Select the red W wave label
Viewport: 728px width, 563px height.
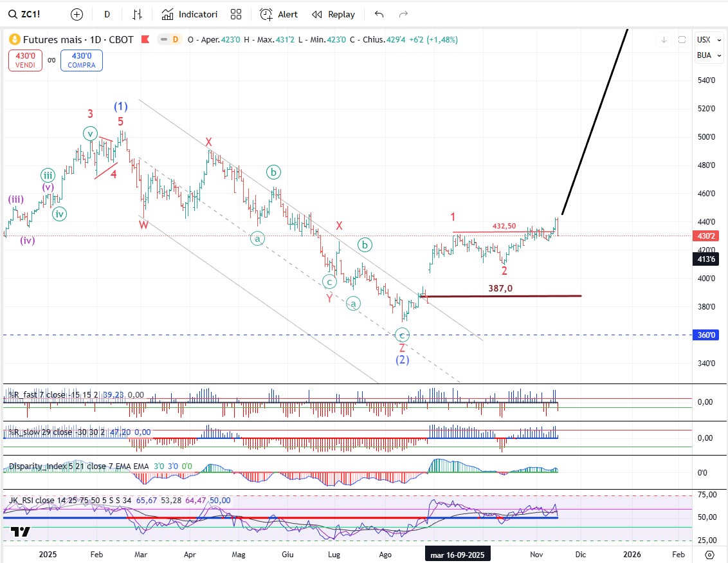[143, 225]
